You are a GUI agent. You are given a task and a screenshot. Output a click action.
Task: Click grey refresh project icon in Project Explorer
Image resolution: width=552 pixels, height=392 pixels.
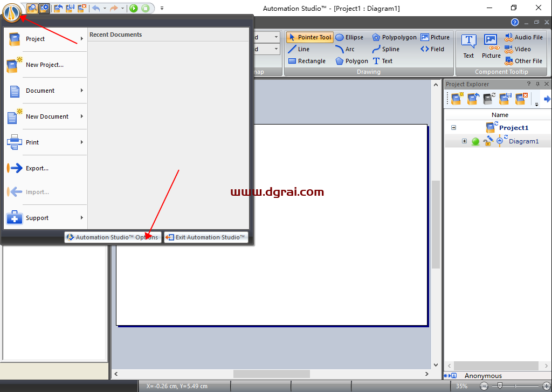tap(488, 99)
